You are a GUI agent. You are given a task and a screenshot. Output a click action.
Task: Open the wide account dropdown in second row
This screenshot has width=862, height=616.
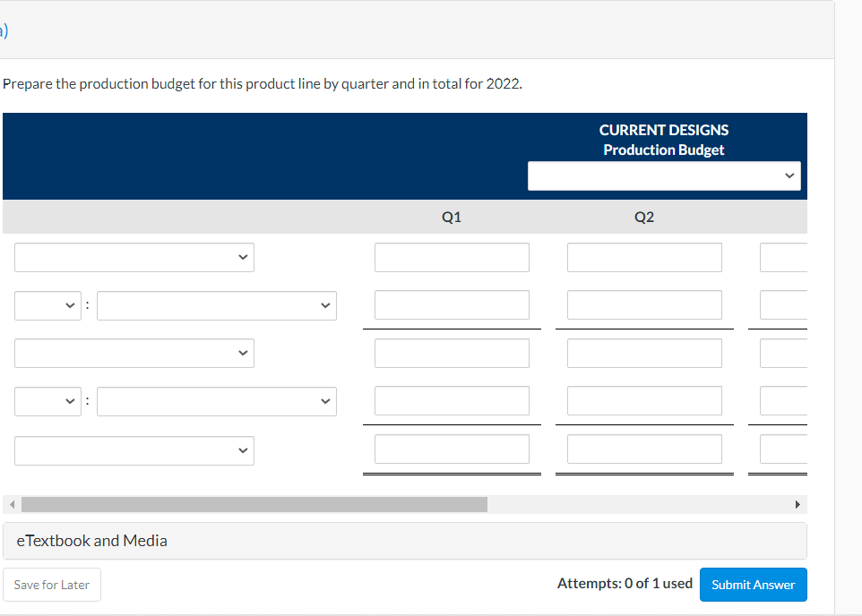(216, 305)
